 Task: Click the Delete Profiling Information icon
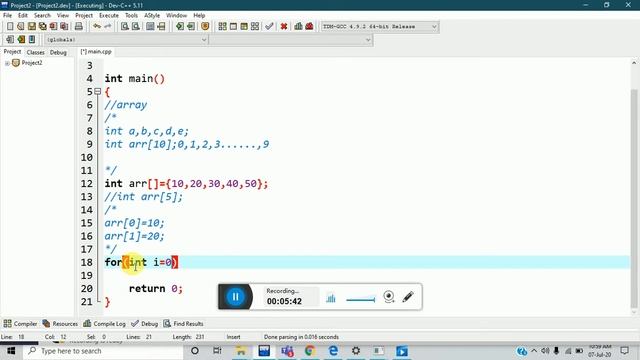click(x=309, y=27)
